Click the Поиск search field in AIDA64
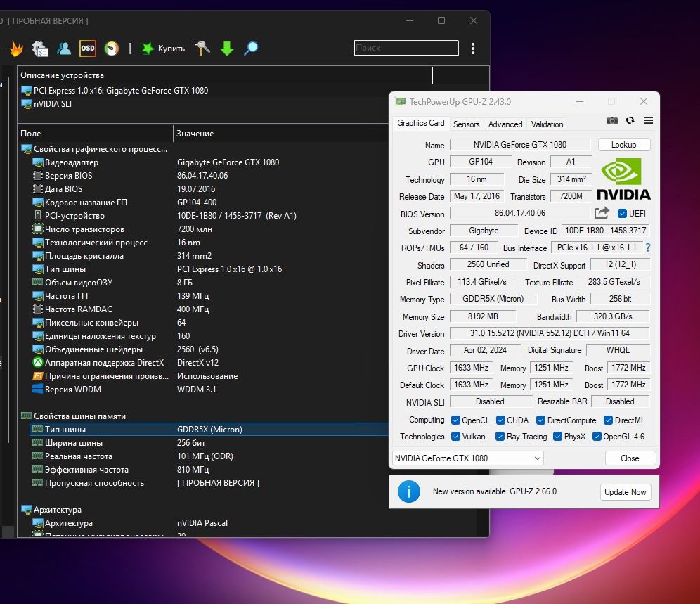The width and height of the screenshot is (700, 604). [406, 48]
